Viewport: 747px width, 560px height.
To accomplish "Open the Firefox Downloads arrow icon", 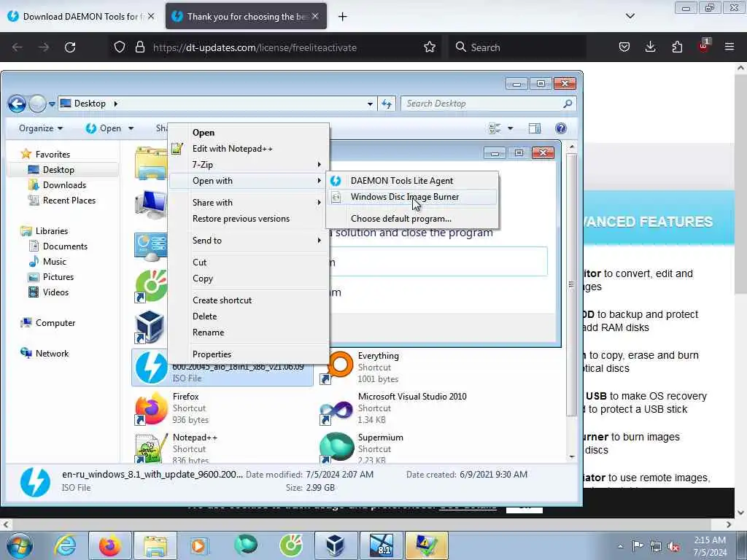I will coord(650,47).
